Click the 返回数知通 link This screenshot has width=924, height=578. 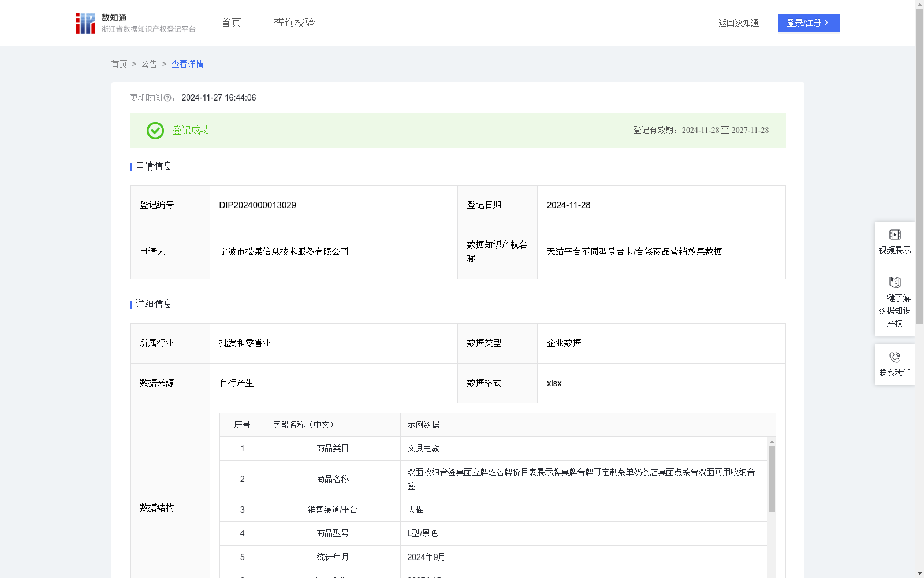(x=739, y=23)
